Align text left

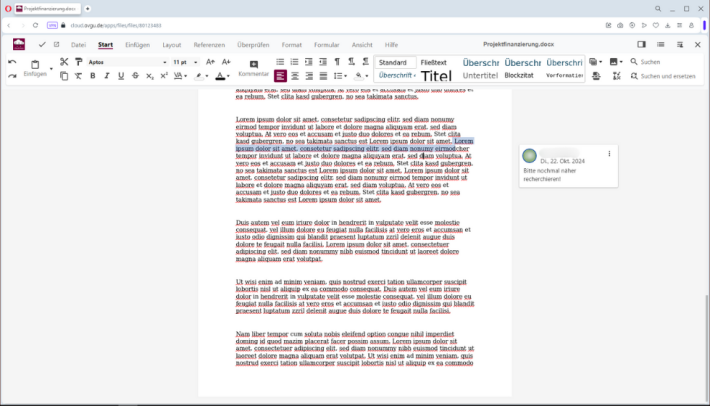(280, 76)
